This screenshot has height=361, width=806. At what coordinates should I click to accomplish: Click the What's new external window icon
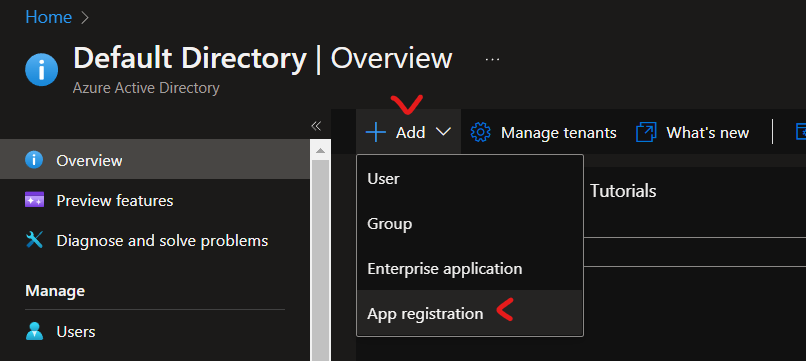click(646, 132)
